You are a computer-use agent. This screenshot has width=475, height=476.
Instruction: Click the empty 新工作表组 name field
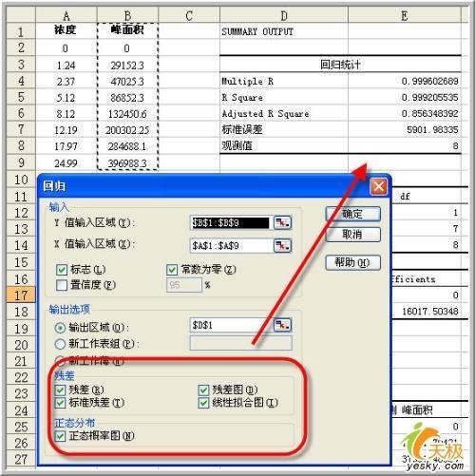pyautogui.click(x=240, y=343)
